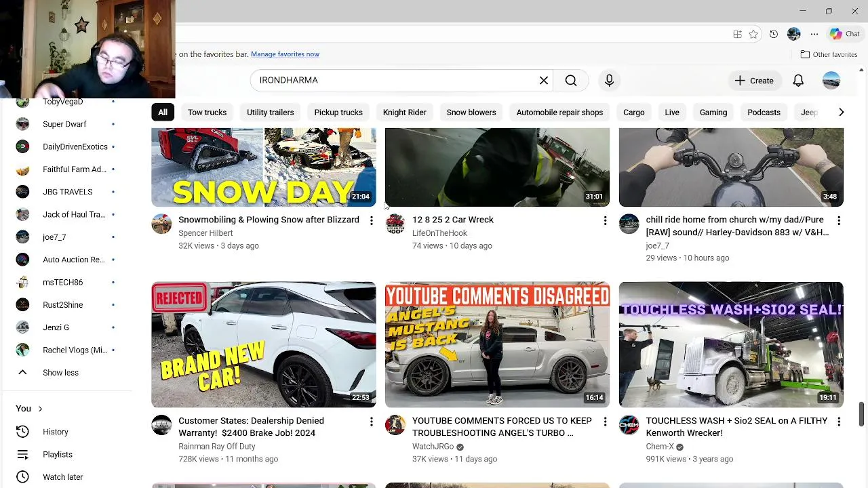Open options menu for chill ride home video

tap(839, 220)
